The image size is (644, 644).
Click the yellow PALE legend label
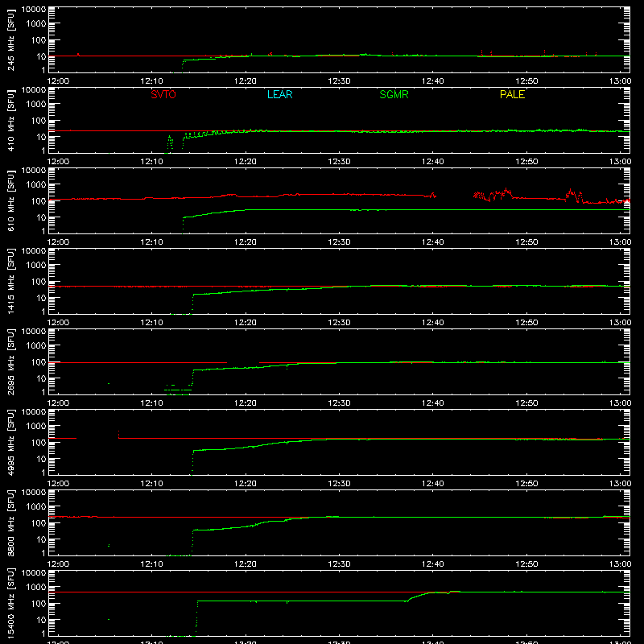pyautogui.click(x=512, y=94)
